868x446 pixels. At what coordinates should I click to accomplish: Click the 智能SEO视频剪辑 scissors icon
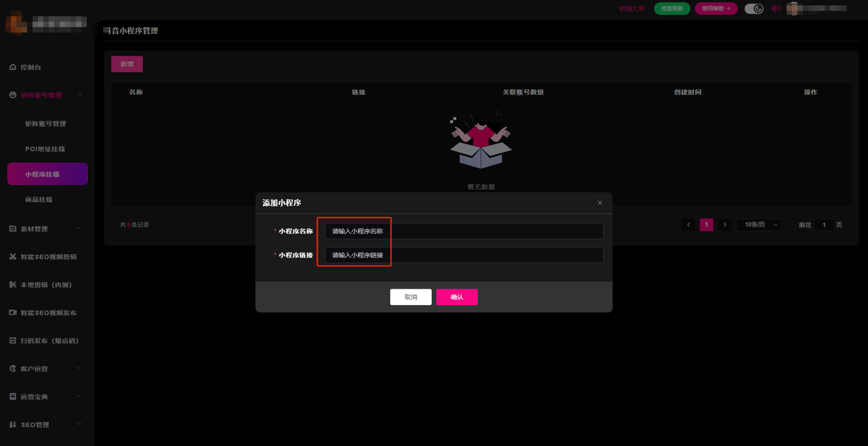point(13,257)
